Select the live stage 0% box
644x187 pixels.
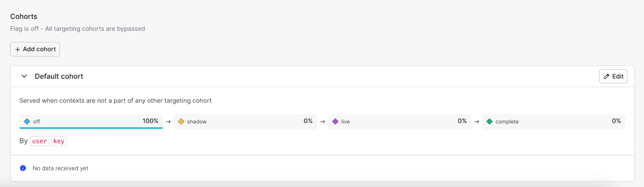(399, 122)
